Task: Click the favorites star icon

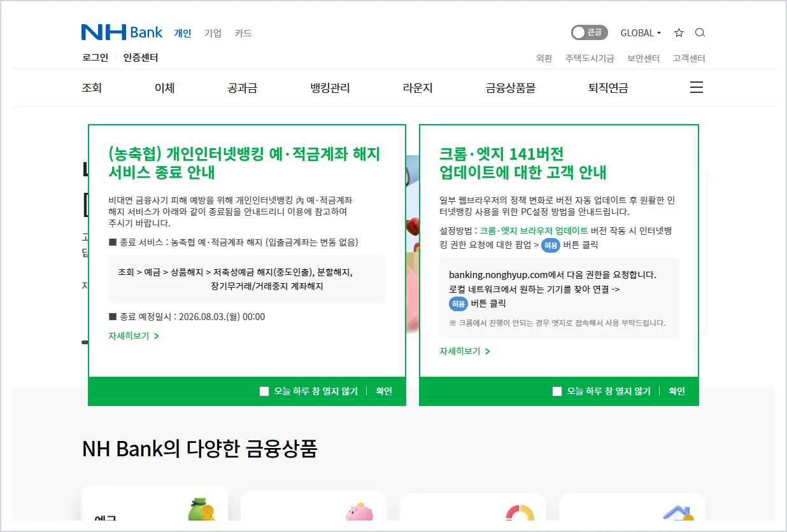Action: click(679, 32)
